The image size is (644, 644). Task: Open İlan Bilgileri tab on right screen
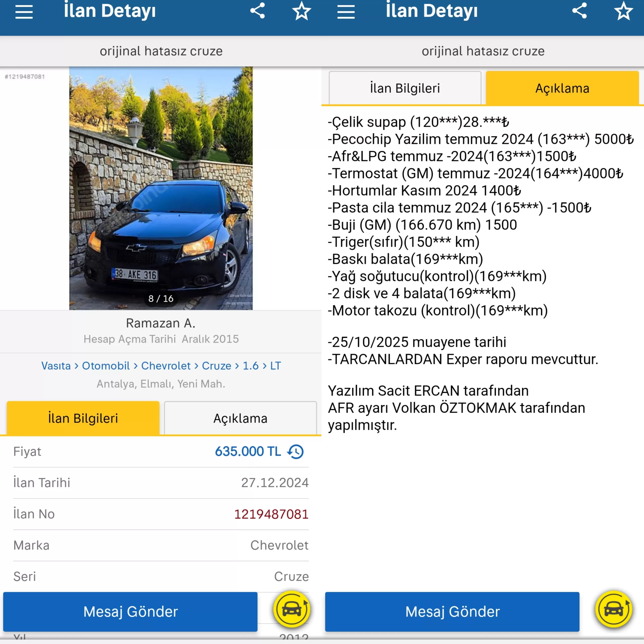[405, 88]
